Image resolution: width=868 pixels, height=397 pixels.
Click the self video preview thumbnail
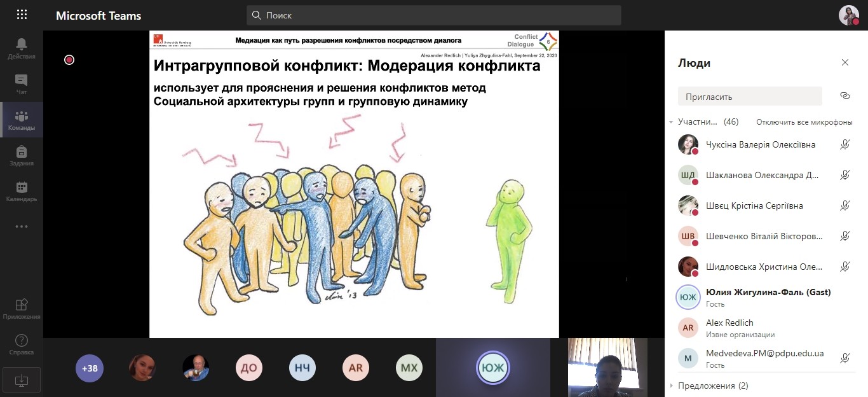(x=607, y=367)
